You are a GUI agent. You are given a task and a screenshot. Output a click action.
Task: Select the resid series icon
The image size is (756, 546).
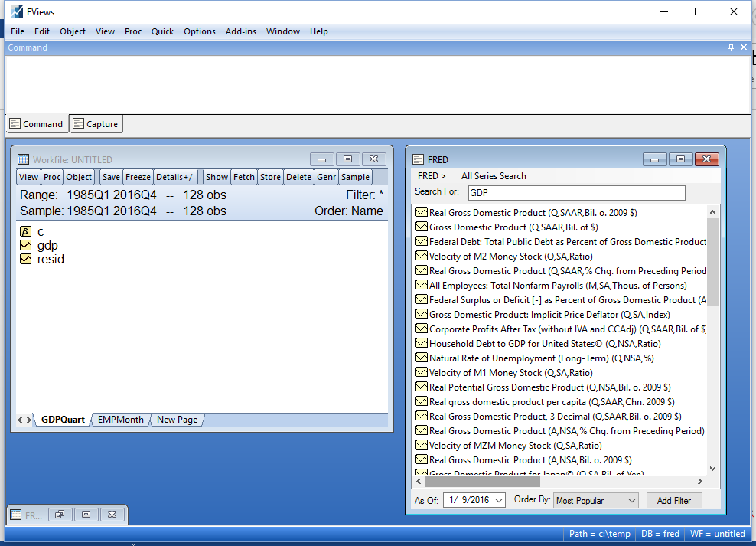click(x=25, y=260)
